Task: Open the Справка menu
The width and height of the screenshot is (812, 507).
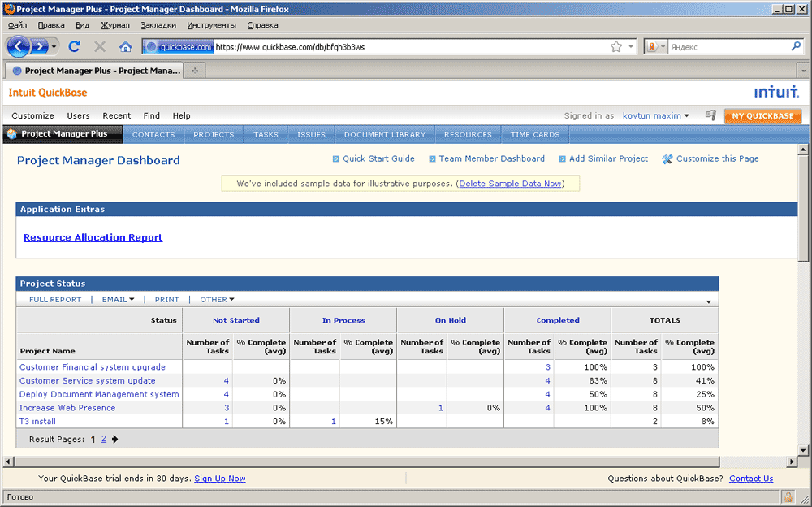Action: [x=262, y=25]
